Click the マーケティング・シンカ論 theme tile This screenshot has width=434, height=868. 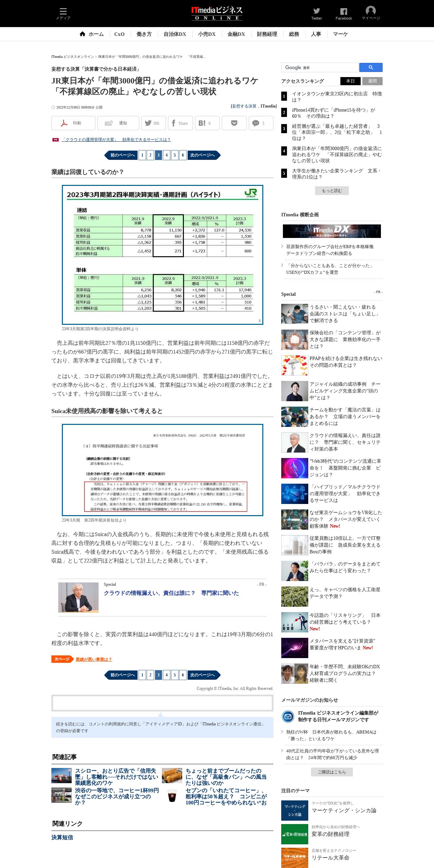click(295, 811)
